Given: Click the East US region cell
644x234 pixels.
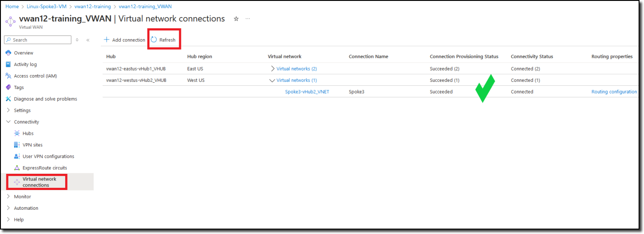Looking at the screenshot, I should (x=195, y=69).
